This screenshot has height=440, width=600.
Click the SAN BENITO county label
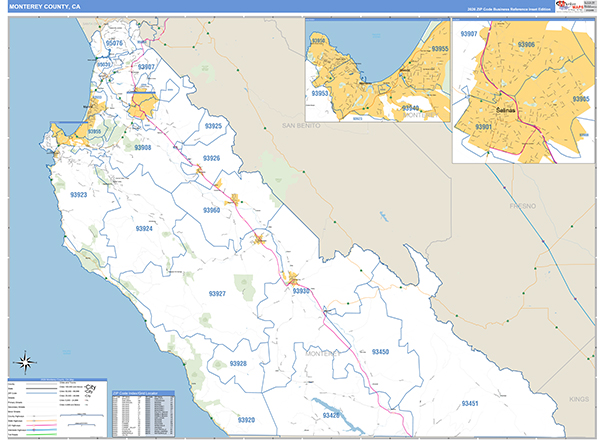(301, 125)
